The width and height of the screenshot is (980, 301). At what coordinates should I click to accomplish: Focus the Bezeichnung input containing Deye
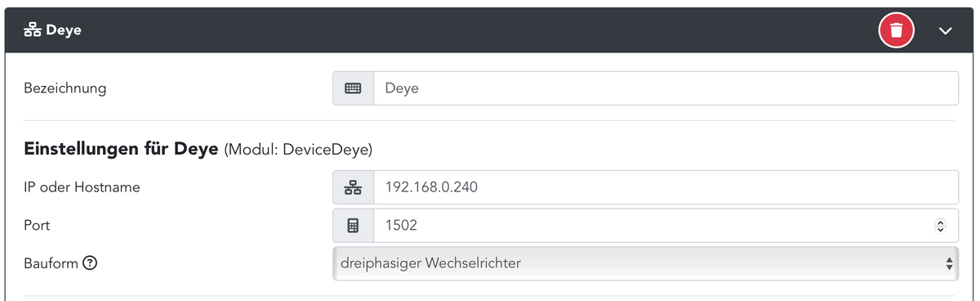[x=666, y=88]
